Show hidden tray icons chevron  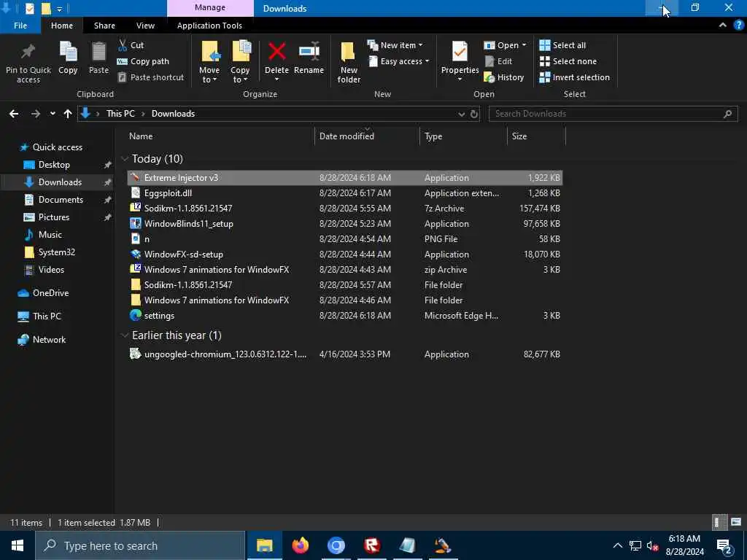[x=617, y=545]
